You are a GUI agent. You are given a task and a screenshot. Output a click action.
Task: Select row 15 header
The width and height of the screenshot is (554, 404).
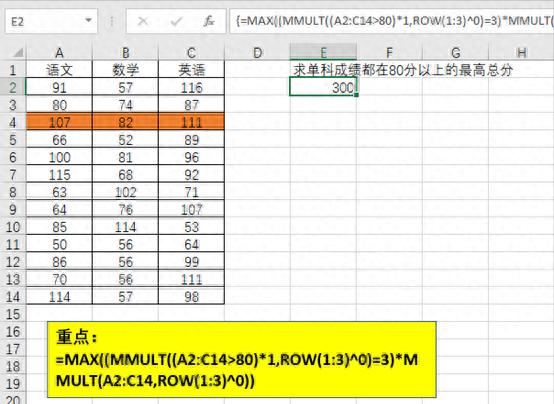click(x=13, y=314)
